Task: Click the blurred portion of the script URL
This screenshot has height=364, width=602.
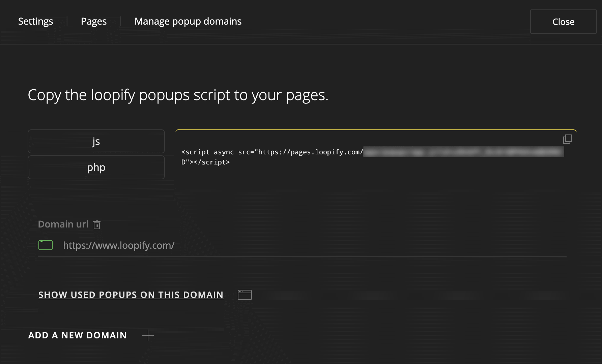Action: coord(463,152)
